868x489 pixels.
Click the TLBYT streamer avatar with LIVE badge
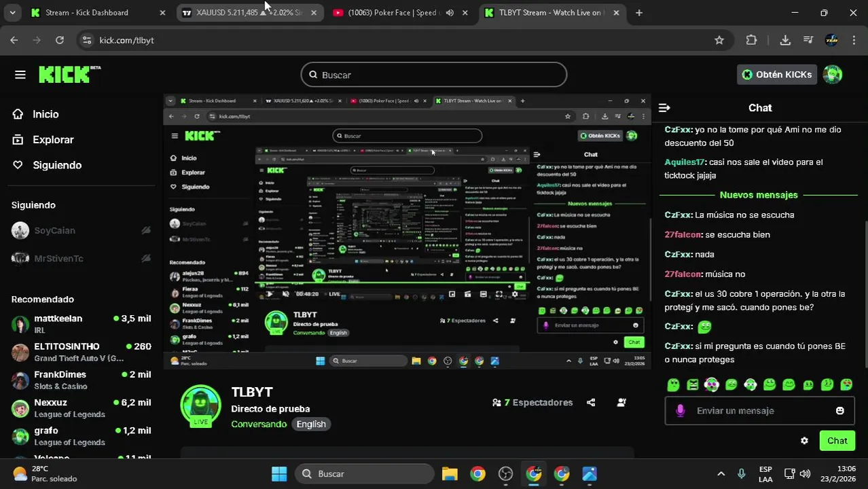click(x=200, y=405)
